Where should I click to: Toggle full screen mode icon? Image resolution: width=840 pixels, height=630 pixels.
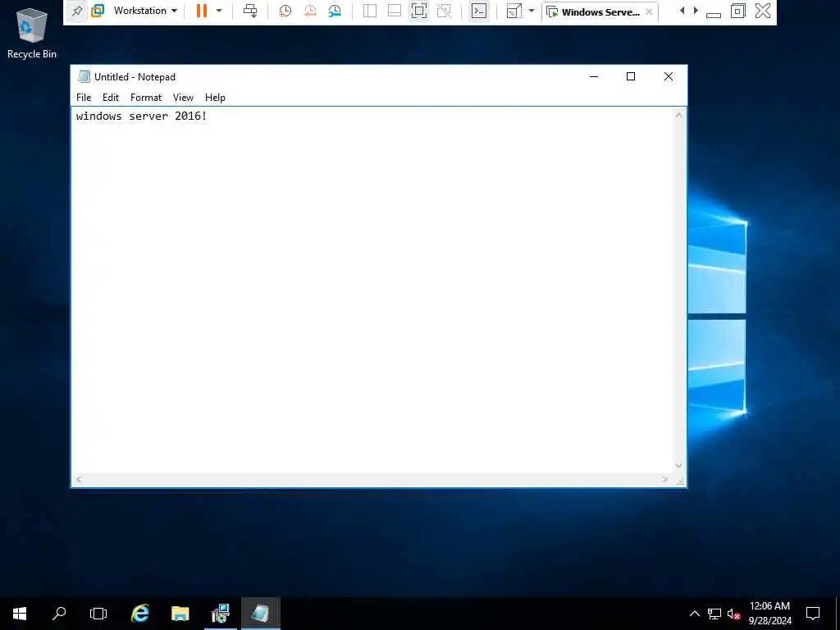point(419,11)
